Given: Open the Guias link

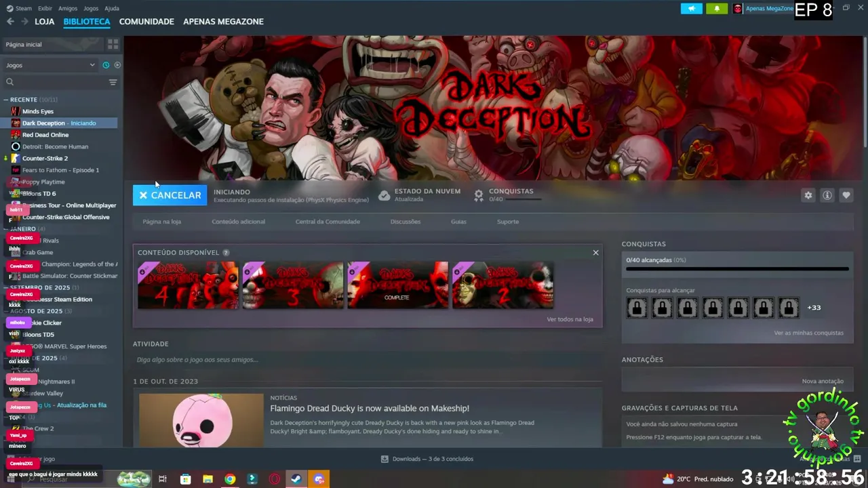Looking at the screenshot, I should pos(458,222).
